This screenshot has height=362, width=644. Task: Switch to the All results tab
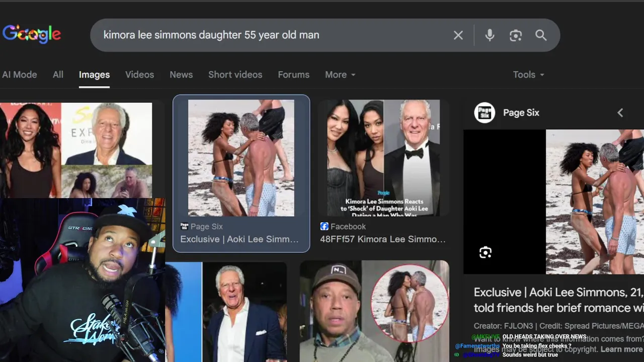[x=58, y=75]
